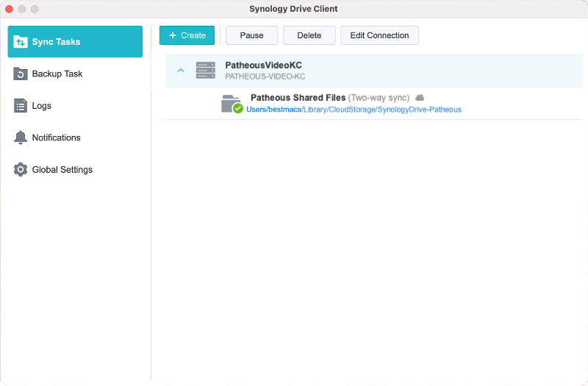
Task: Click the cloud icon next to Two-way sync
Action: pyautogui.click(x=420, y=98)
